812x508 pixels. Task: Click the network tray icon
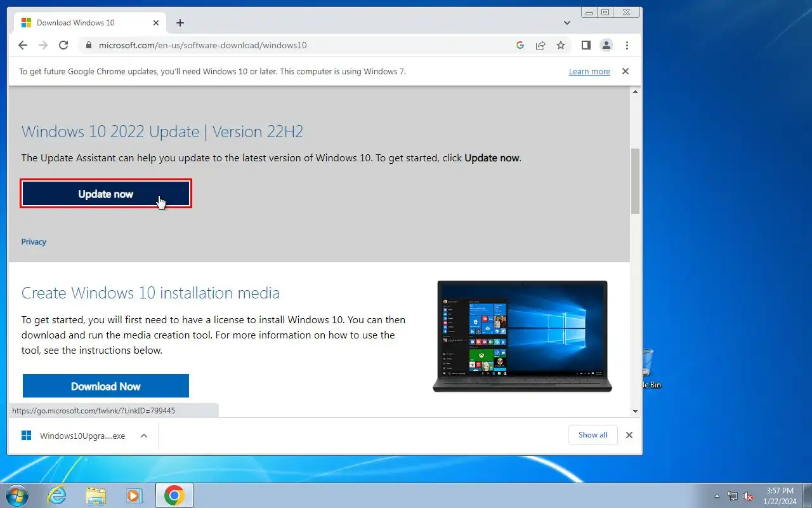pyautogui.click(x=733, y=496)
